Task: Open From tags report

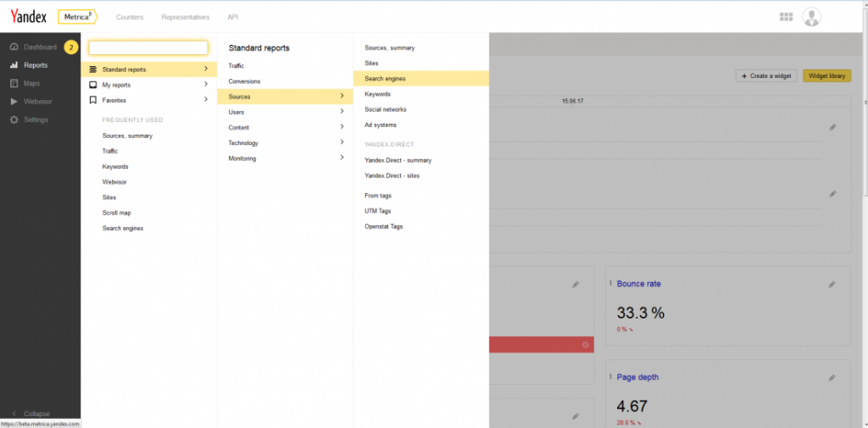Action: 378,196
